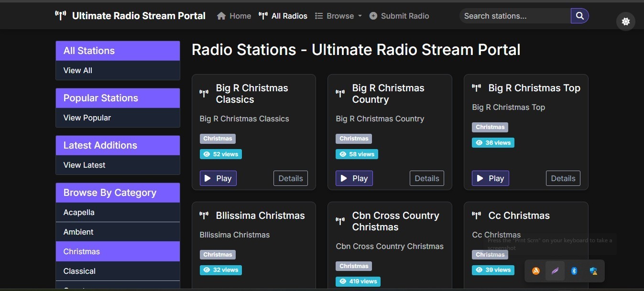Click the Big R Christmas Country card title
The image size is (644, 291).
click(x=388, y=94)
